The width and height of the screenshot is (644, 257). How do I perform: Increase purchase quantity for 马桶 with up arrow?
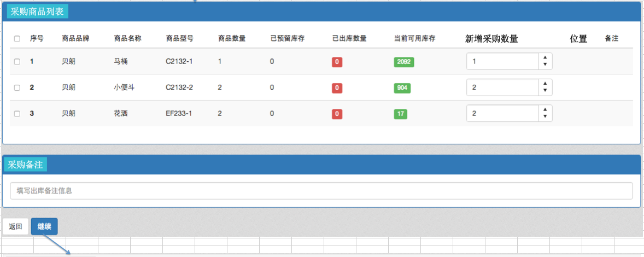point(545,58)
